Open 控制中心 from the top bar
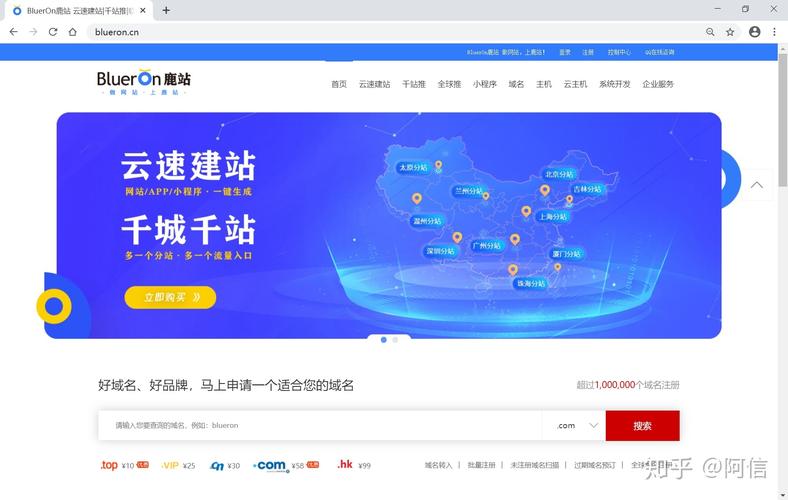This screenshot has width=788, height=500. (x=619, y=52)
